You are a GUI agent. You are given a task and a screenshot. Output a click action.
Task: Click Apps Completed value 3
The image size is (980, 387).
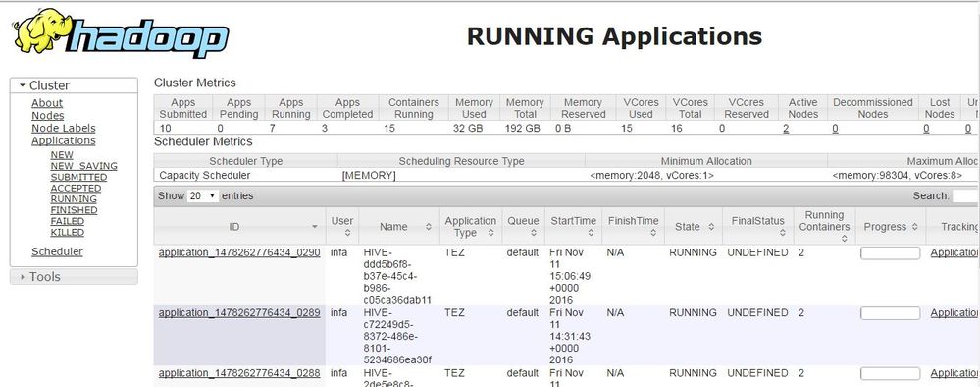tap(325, 129)
